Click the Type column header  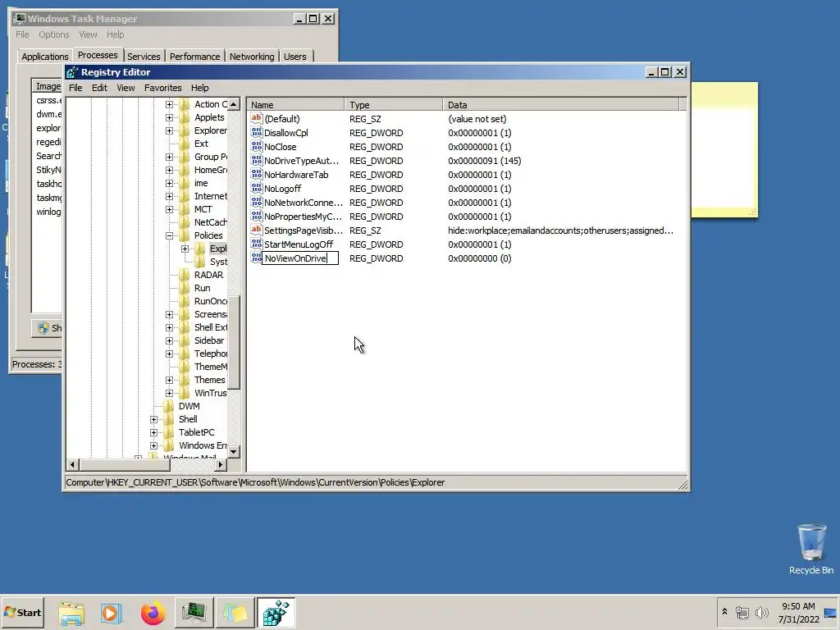pos(394,104)
